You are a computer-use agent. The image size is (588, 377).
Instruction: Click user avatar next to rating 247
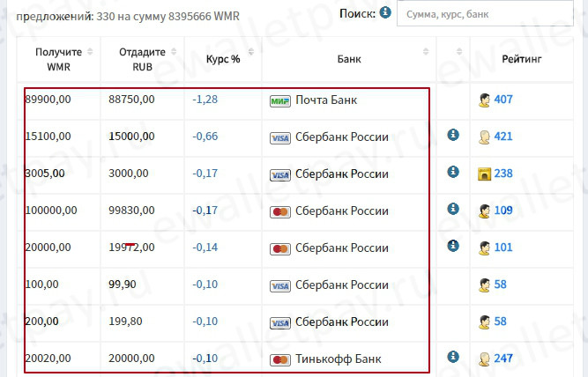[484, 359]
